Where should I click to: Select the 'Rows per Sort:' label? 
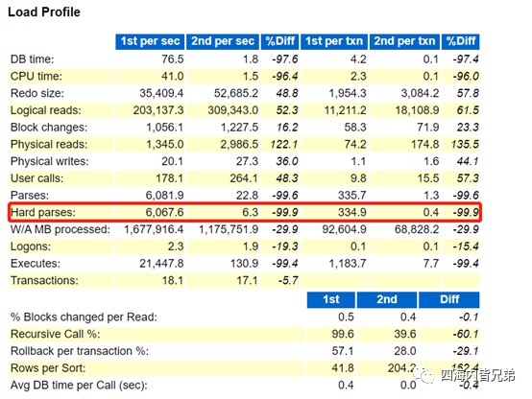pyautogui.click(x=48, y=368)
